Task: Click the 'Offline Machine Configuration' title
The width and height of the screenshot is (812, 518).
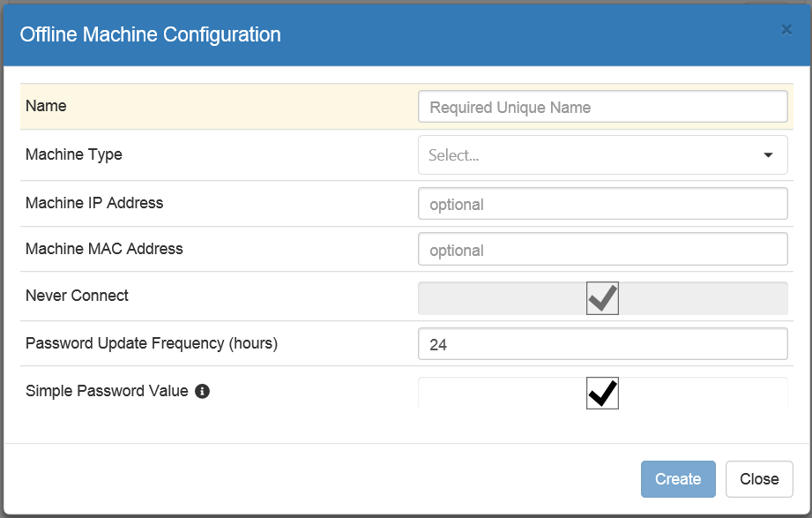Action: [x=150, y=34]
